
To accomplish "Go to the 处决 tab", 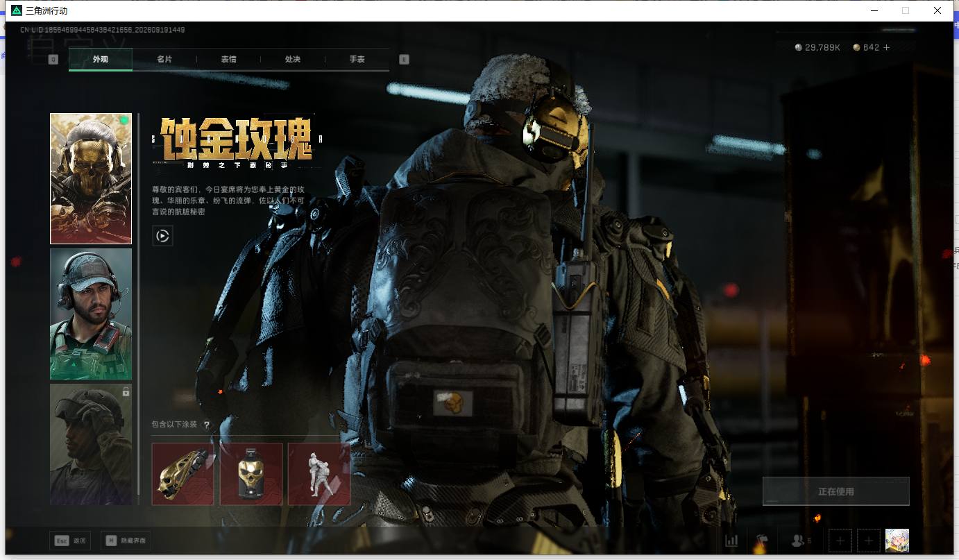I will [x=293, y=60].
